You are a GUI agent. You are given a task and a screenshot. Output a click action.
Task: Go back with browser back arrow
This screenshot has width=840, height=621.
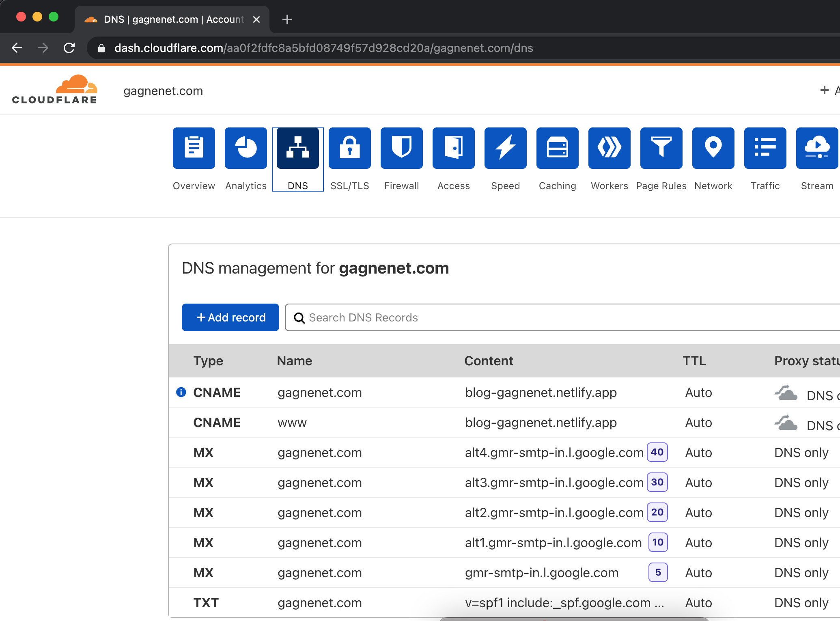pyautogui.click(x=17, y=48)
